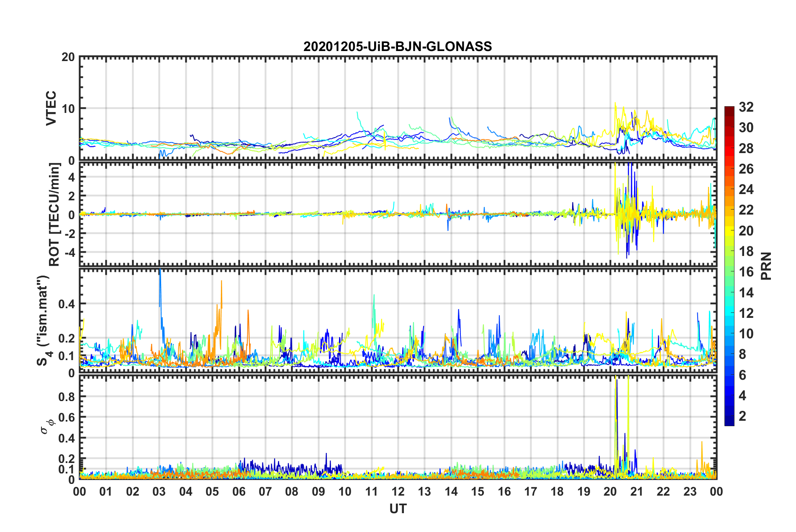The image size is (796, 532).
Task: Click x-axis tick label 12
Action: tap(398, 491)
